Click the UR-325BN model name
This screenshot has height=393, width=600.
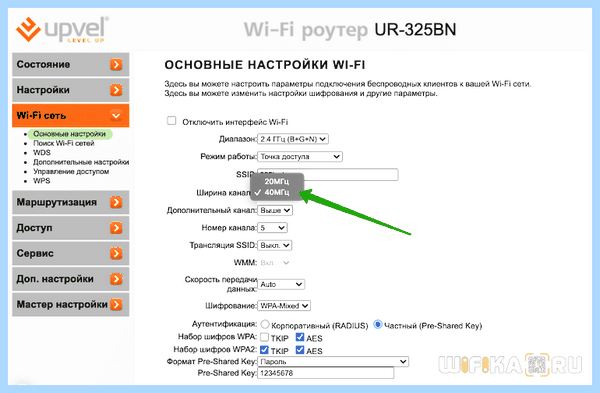pyautogui.click(x=415, y=29)
